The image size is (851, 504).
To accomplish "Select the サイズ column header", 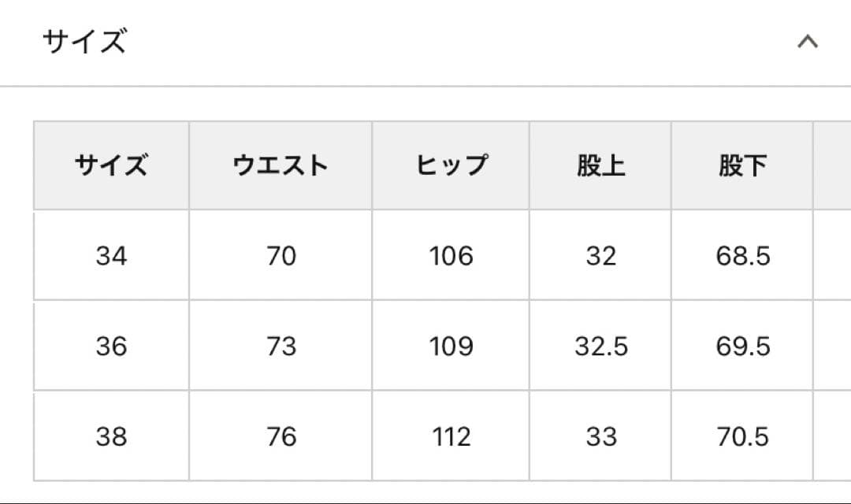I will 112,165.
